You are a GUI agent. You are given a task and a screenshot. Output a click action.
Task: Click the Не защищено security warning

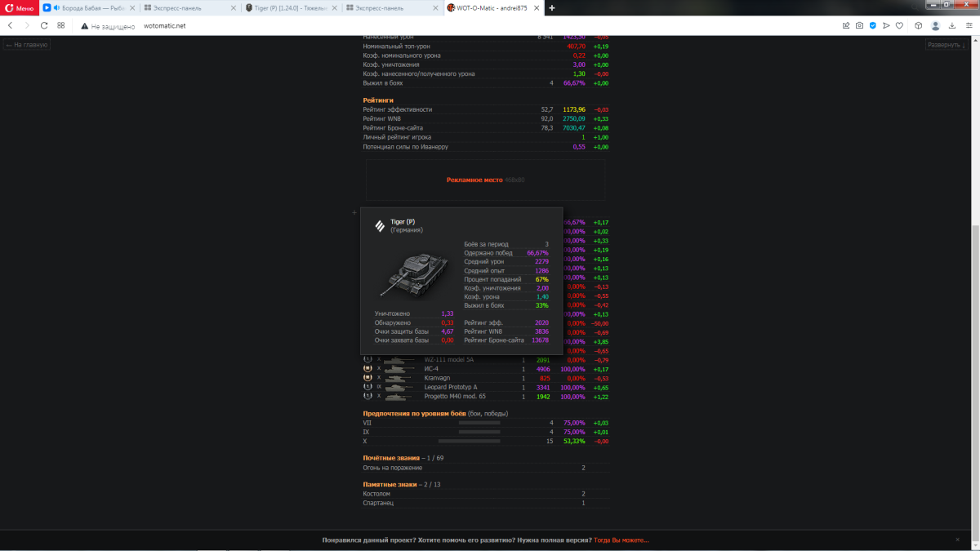pos(108,25)
